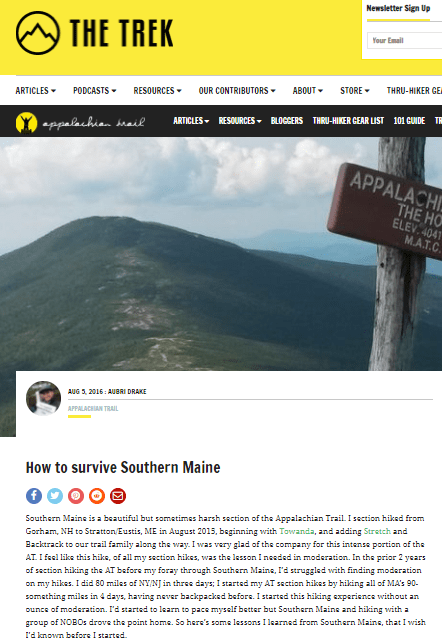
Task: Focus the Your Email newsletter field
Action: pyautogui.click(x=405, y=41)
